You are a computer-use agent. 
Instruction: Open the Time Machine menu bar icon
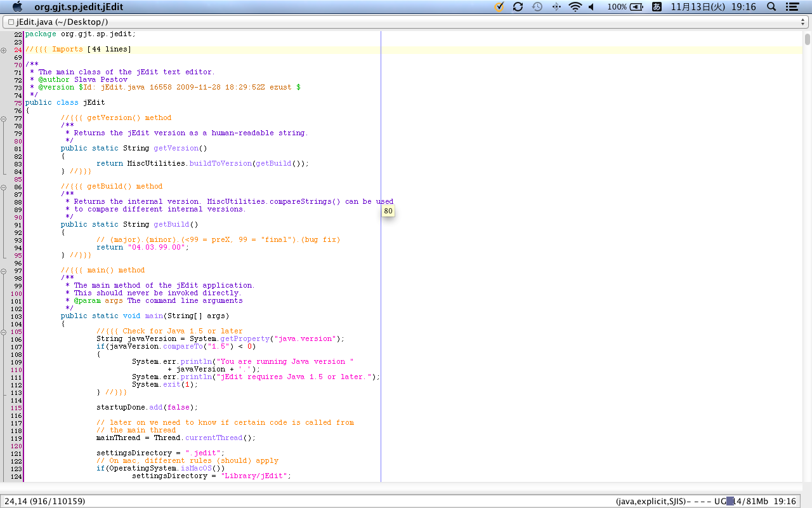[537, 7]
